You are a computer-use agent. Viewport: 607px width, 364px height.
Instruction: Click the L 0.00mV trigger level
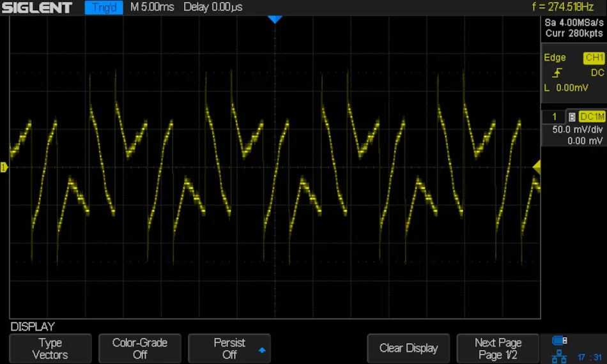[566, 88]
